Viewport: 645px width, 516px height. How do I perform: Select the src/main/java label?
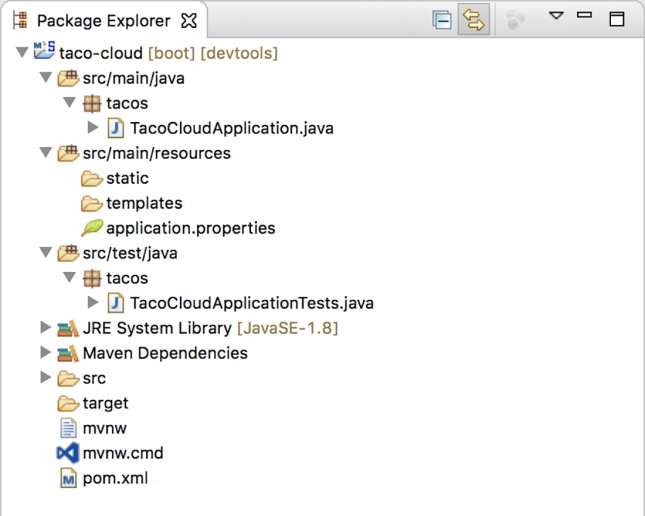coord(134,78)
